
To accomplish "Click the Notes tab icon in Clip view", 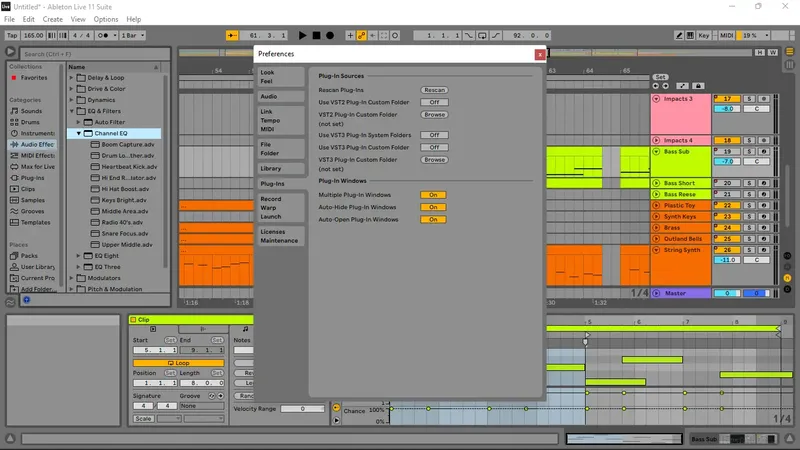I will (x=245, y=329).
